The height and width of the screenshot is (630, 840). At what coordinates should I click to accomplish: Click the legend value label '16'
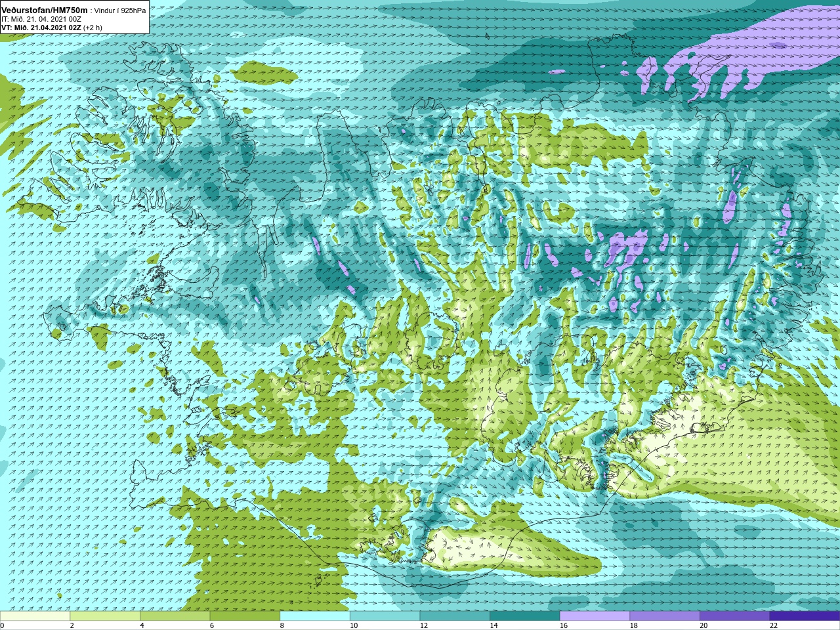(x=564, y=625)
